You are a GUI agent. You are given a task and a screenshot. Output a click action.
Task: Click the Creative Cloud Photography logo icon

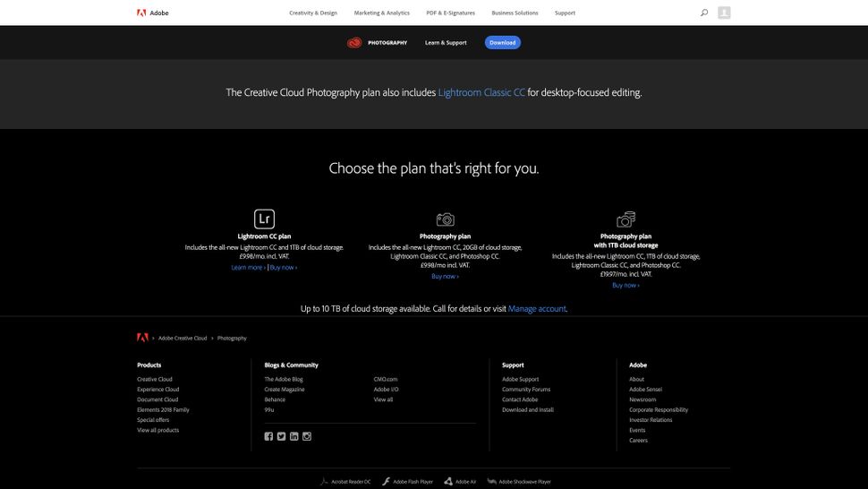coord(354,43)
